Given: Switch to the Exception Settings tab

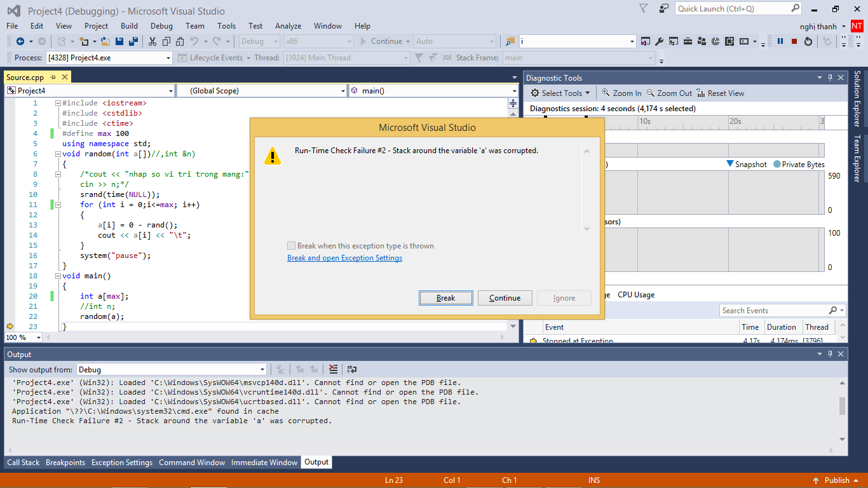Looking at the screenshot, I should (x=122, y=463).
